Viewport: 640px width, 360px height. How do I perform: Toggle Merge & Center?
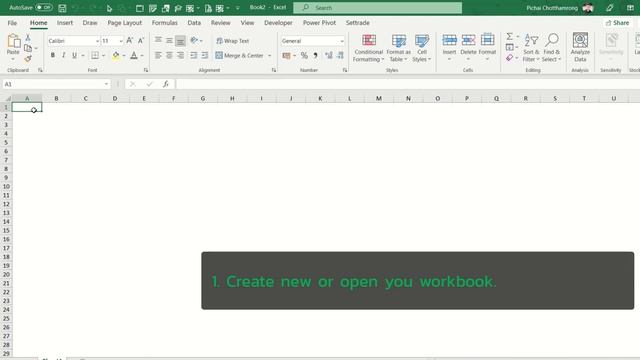[240, 55]
